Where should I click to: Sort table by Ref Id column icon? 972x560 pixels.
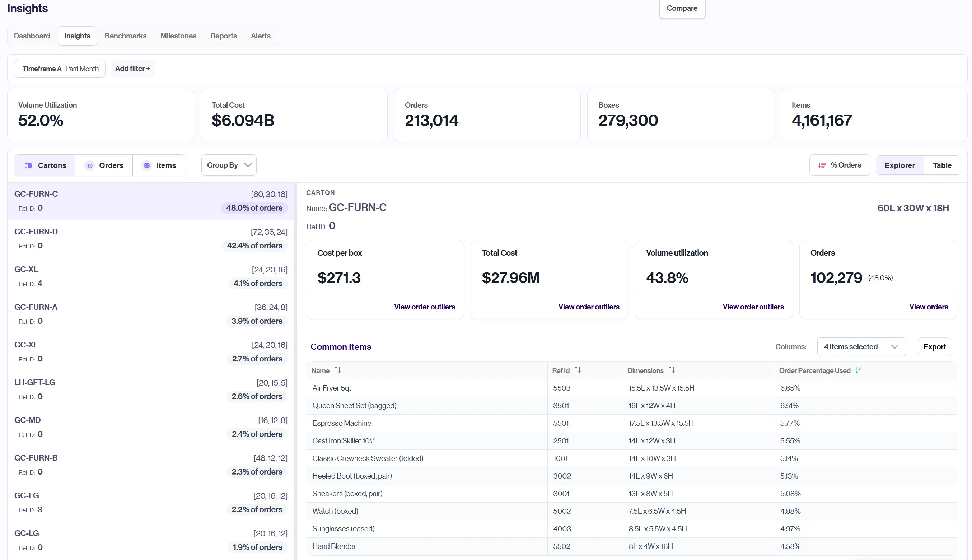[x=578, y=370]
